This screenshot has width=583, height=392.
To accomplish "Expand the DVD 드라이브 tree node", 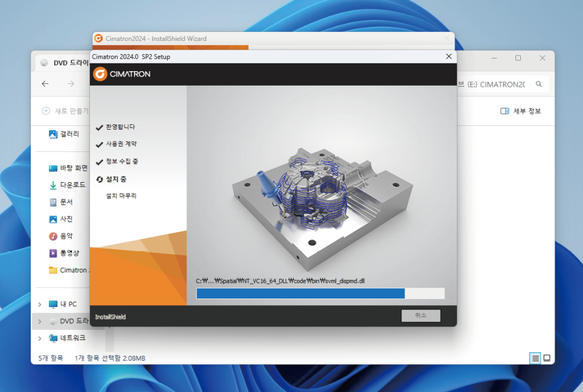I will [40, 321].
